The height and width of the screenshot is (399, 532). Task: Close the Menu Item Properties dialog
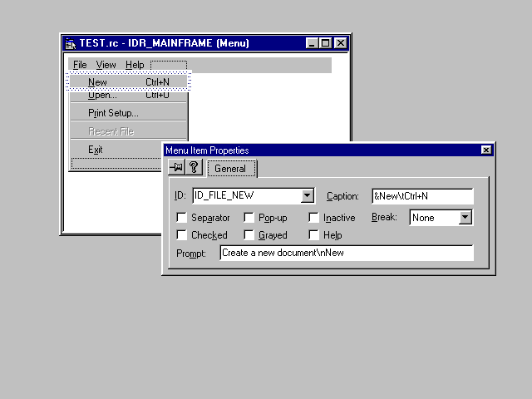486,150
